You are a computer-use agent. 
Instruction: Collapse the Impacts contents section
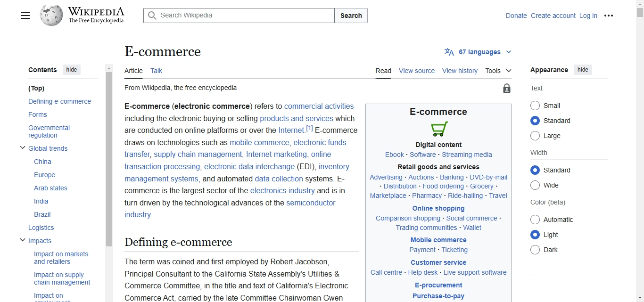pos(22,240)
